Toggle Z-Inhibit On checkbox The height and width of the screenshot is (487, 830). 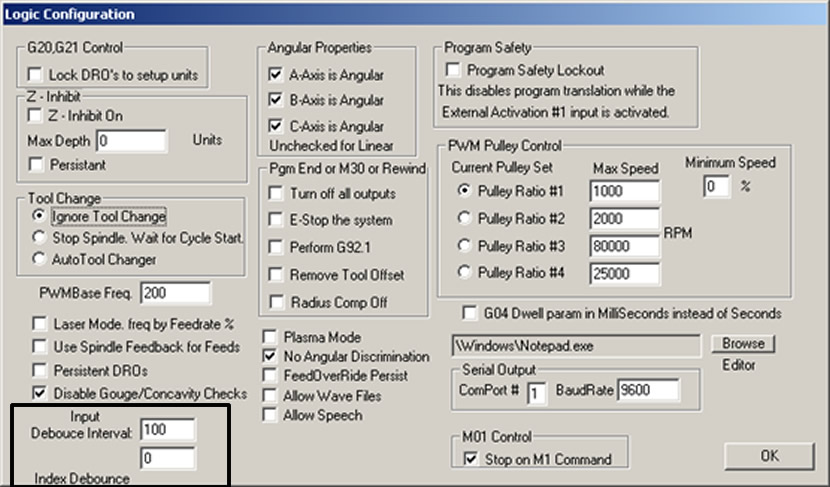[37, 116]
